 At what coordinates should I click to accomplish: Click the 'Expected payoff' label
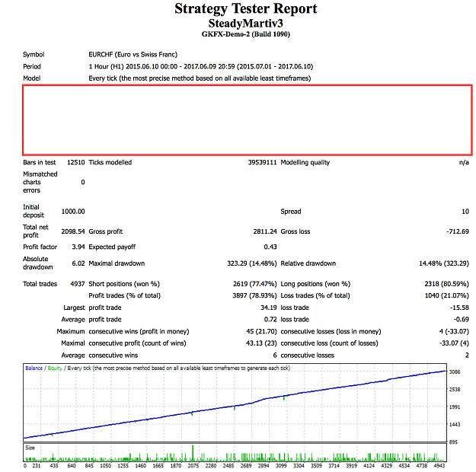click(x=112, y=247)
